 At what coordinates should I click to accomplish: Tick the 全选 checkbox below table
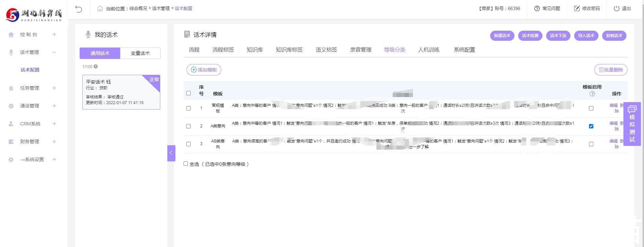click(186, 164)
